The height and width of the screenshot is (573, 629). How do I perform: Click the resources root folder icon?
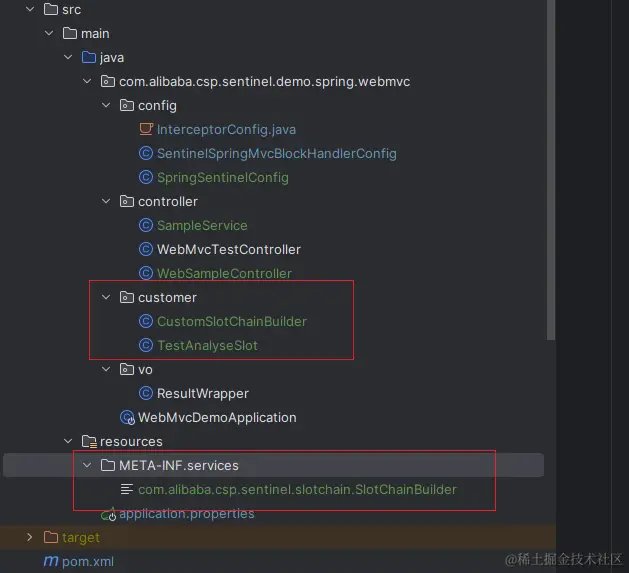click(89, 441)
